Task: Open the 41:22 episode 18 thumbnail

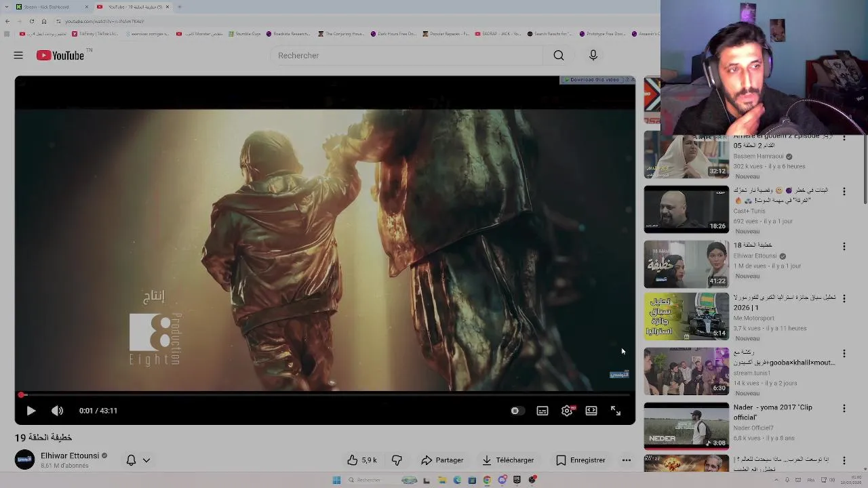Action: pos(686,264)
